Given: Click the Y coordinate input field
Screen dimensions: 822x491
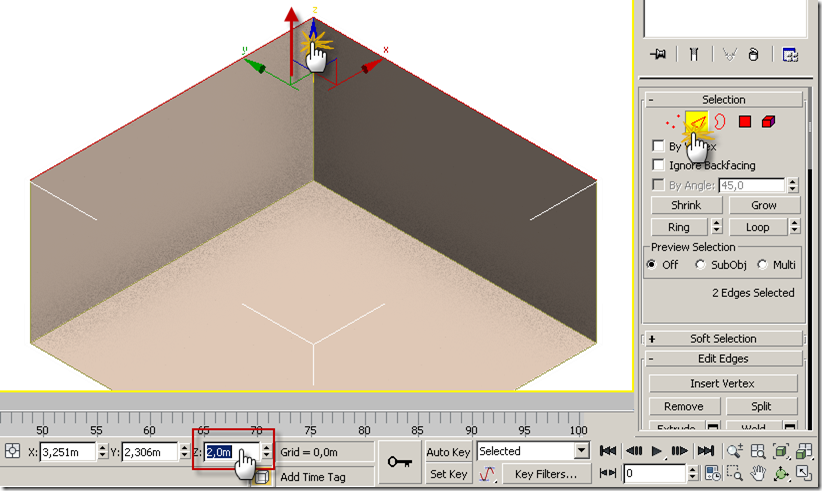Looking at the screenshot, I should [x=150, y=452].
